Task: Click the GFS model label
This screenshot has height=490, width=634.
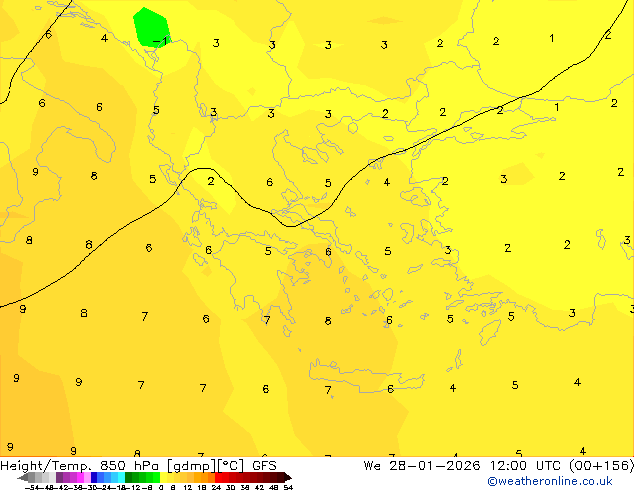Action: point(264,466)
